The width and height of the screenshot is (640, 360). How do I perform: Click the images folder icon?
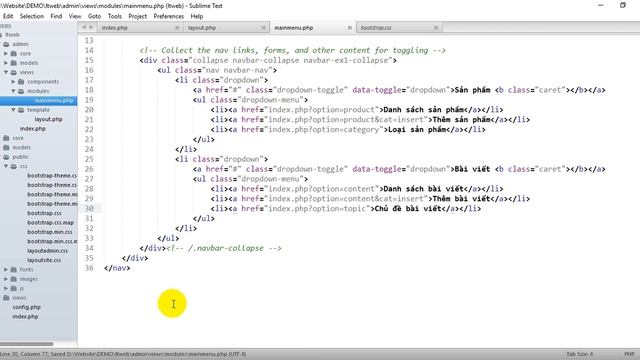(x=13, y=279)
